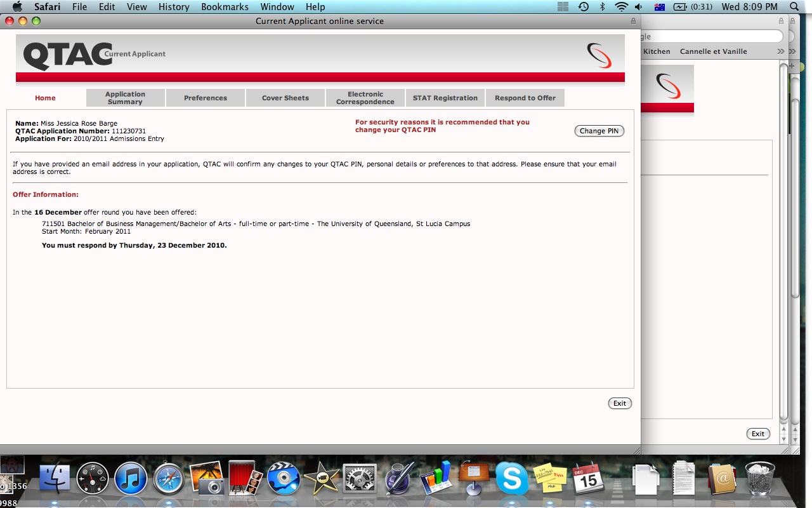Open the Safari application menu
This screenshot has width=812, height=508.
click(x=47, y=7)
